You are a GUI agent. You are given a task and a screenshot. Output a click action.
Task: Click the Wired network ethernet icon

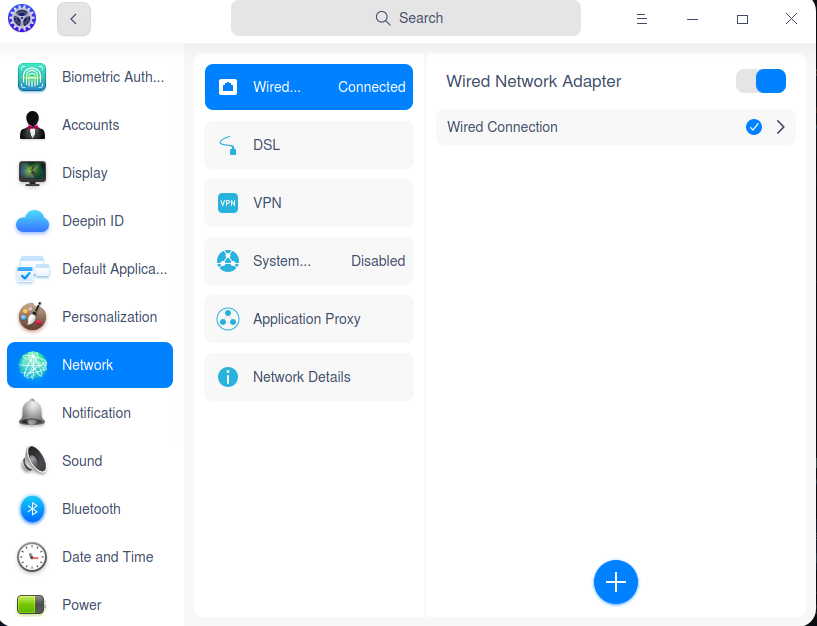point(228,87)
